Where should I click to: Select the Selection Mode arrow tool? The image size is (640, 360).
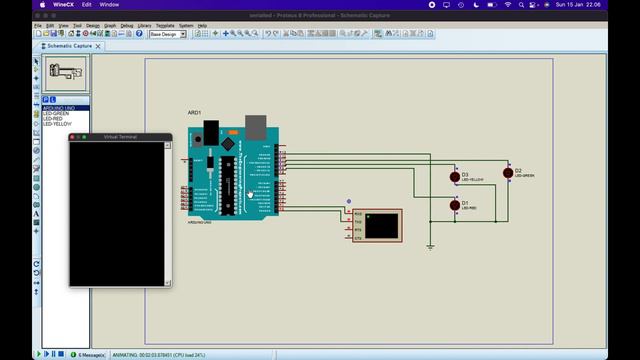(36, 61)
